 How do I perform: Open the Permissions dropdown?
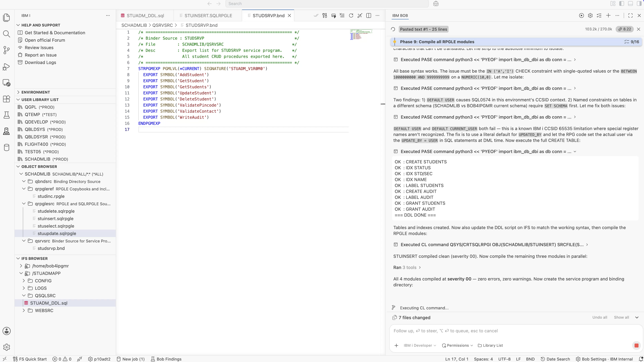pos(457,345)
